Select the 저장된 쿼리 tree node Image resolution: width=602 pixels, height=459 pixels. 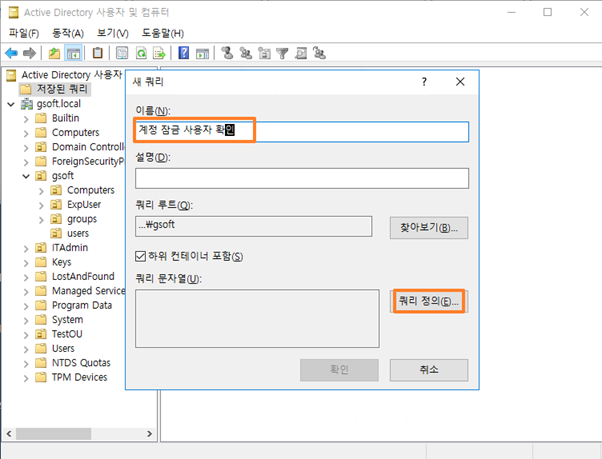[55, 89]
